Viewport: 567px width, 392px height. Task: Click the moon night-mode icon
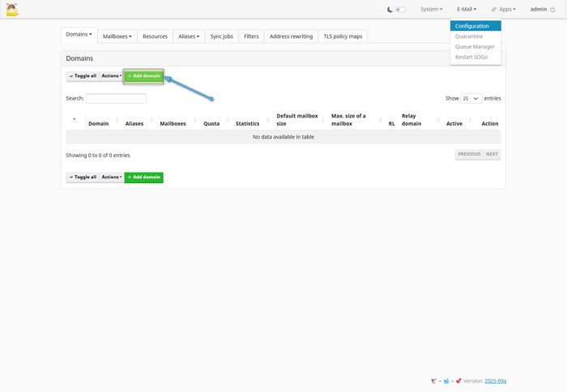click(x=390, y=10)
